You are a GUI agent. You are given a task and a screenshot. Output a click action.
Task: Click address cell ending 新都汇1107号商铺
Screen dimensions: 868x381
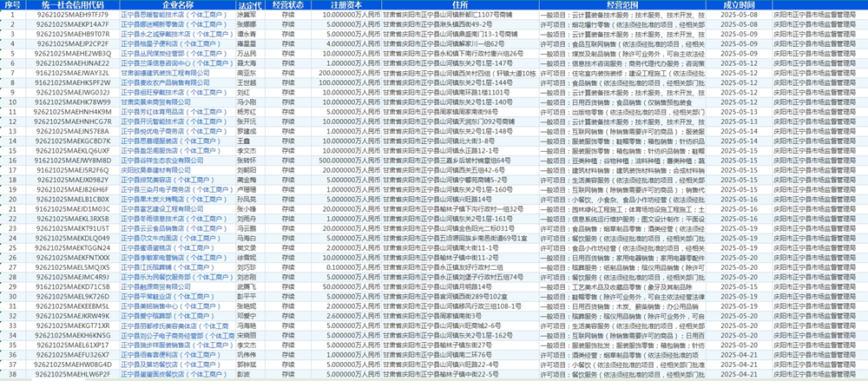(460, 16)
